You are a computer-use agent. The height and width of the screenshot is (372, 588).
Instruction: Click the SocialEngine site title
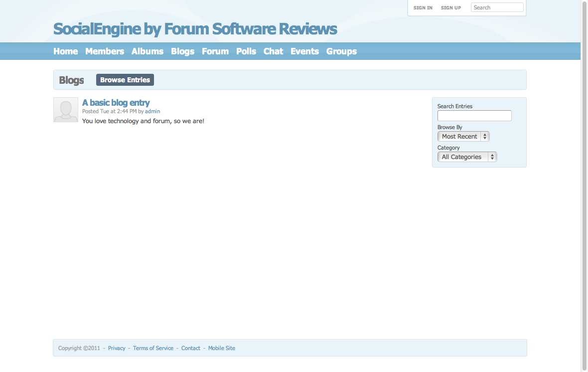coord(195,29)
